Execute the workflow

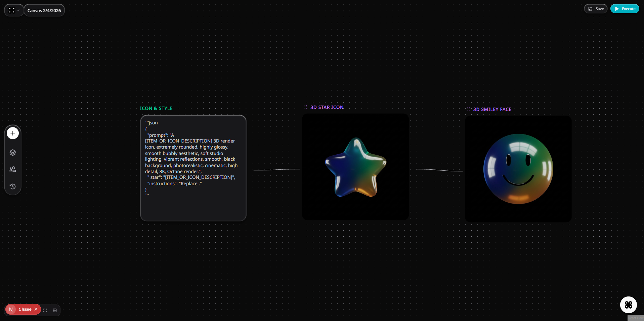coord(625,9)
